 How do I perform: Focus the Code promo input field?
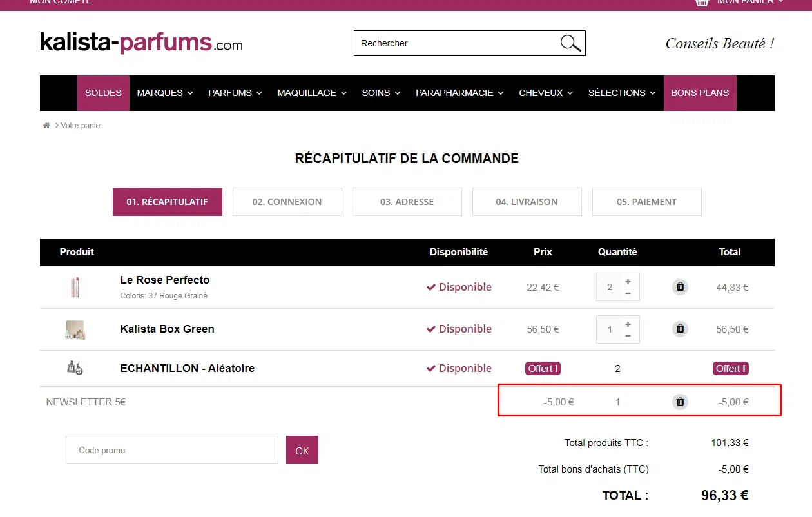172,450
